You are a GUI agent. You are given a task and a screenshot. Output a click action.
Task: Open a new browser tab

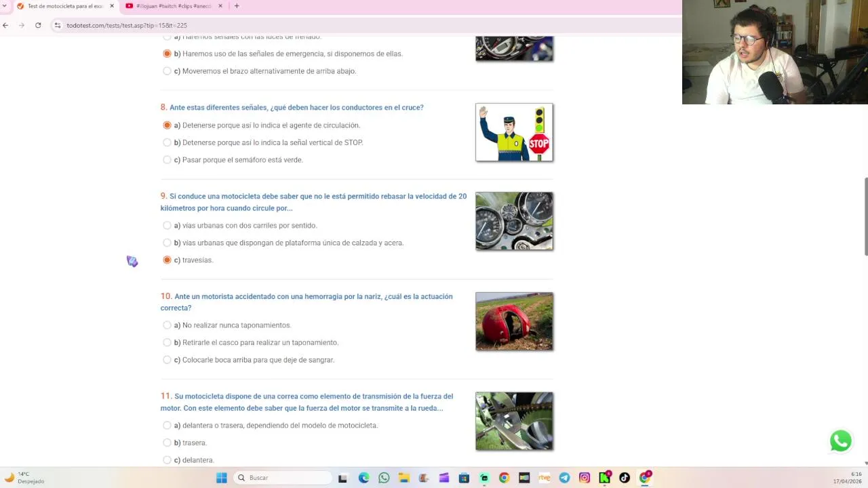pyautogui.click(x=236, y=6)
